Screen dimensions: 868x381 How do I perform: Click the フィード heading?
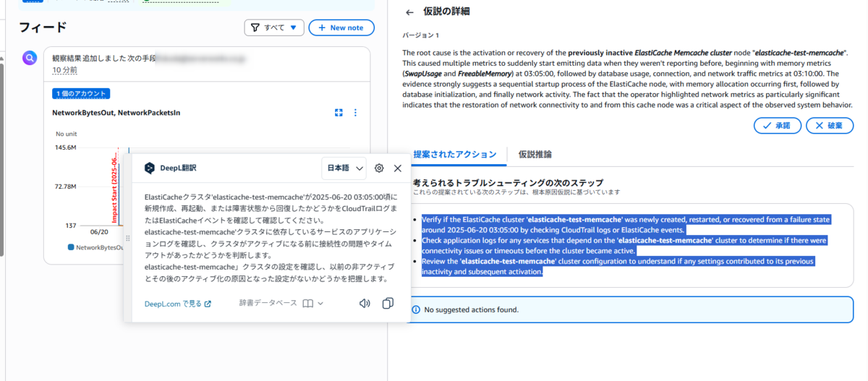click(43, 27)
